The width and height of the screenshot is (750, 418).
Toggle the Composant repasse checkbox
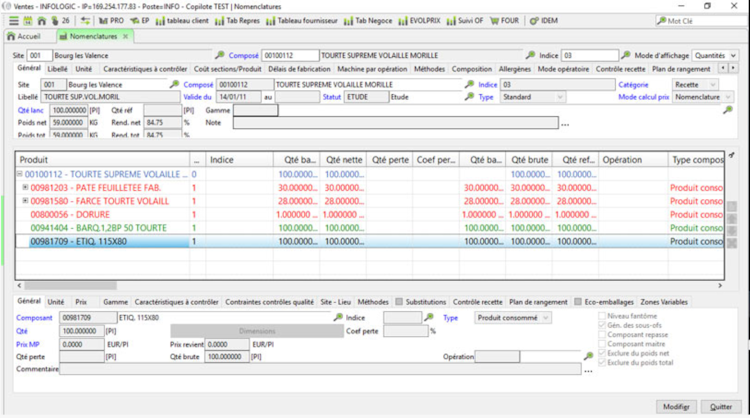click(x=602, y=334)
